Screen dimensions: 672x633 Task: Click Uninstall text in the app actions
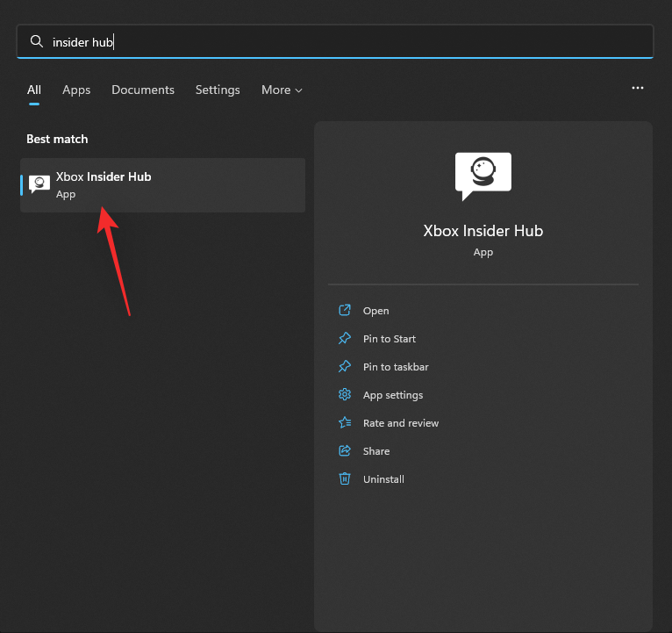click(383, 479)
